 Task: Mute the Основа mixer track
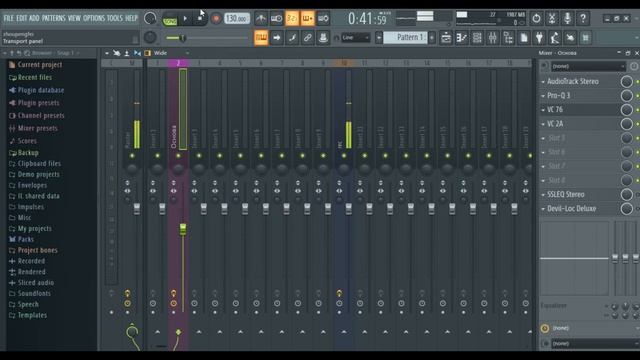(x=178, y=156)
